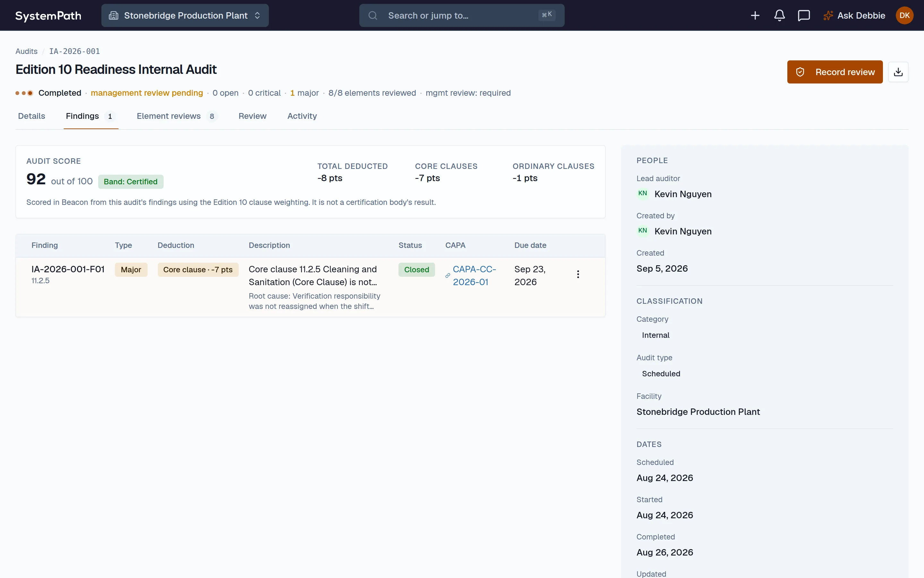Image resolution: width=924 pixels, height=578 pixels.
Task: Click the Finding column header
Action: pos(45,245)
